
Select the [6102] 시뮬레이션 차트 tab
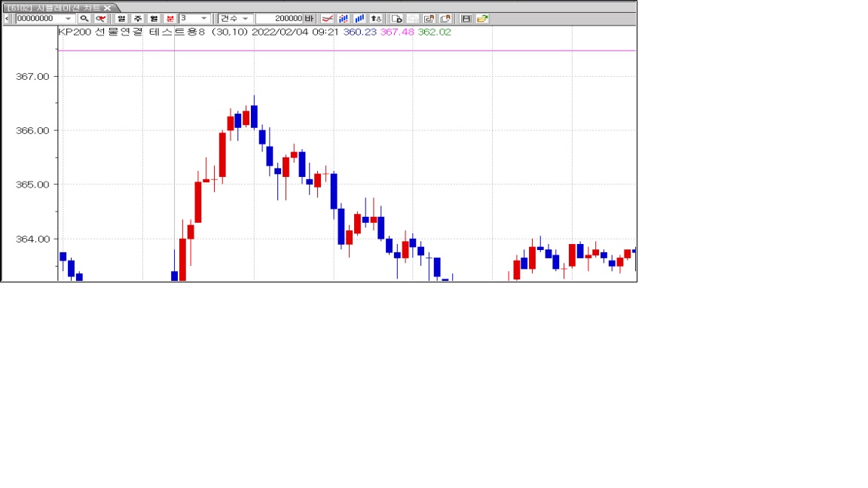point(53,8)
